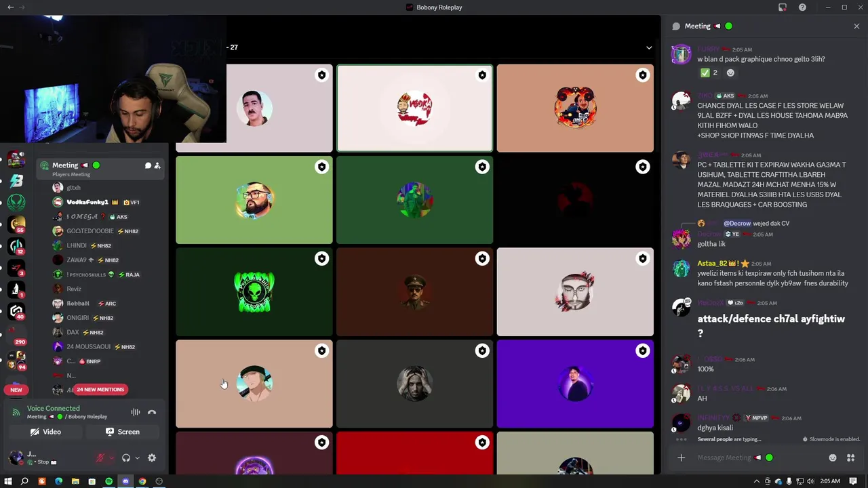Open the emoji picker in message bar
This screenshot has height=488, width=868.
pyautogui.click(x=833, y=457)
